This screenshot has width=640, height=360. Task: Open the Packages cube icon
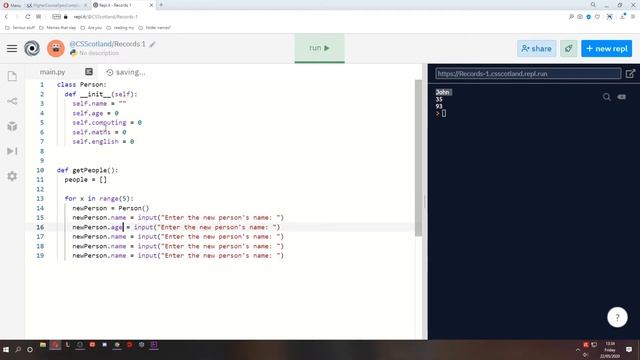click(x=12, y=126)
